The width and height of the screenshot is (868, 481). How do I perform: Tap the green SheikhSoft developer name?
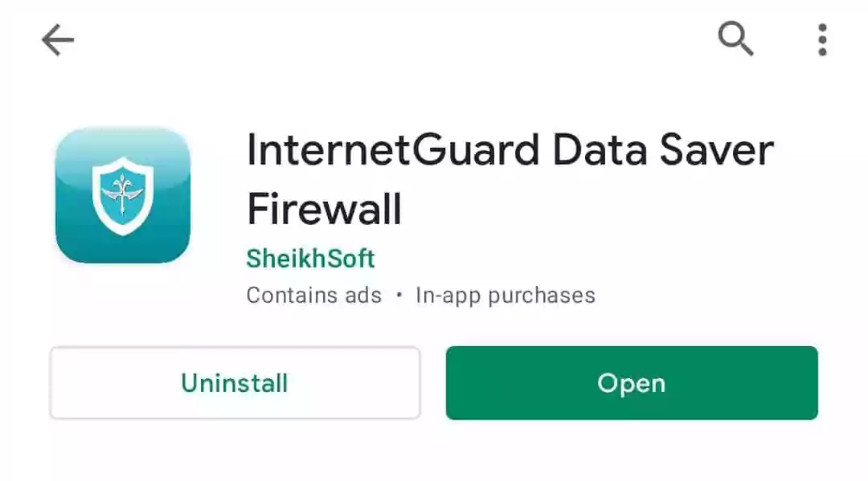point(310,259)
